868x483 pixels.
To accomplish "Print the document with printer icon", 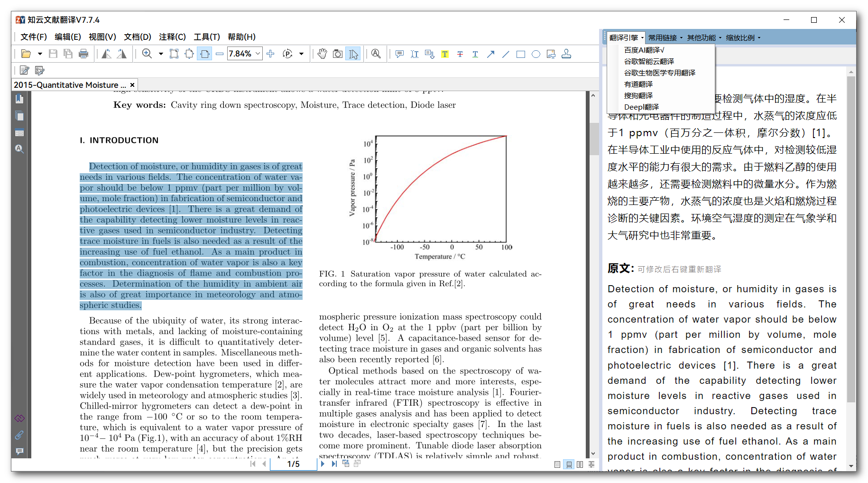I will (x=83, y=54).
